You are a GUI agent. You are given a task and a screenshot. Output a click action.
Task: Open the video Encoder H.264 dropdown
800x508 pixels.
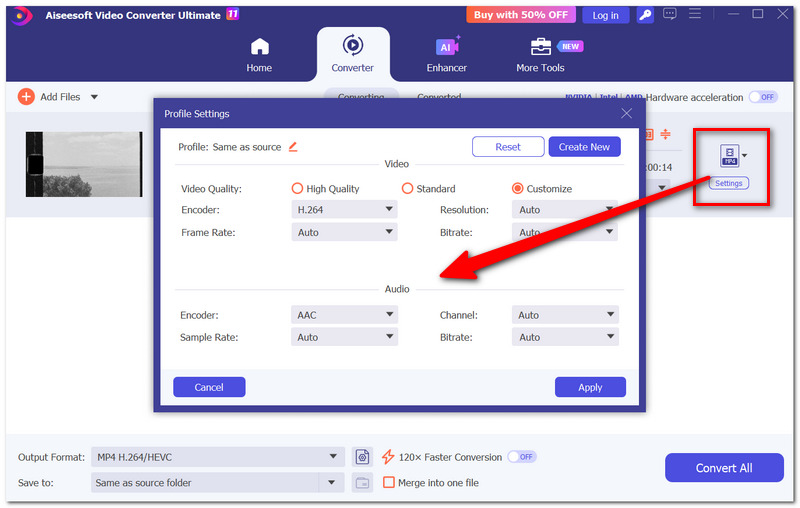coord(344,210)
